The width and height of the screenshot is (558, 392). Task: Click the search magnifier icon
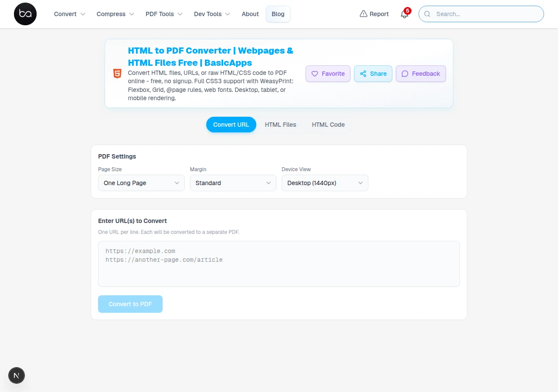pyautogui.click(x=428, y=14)
